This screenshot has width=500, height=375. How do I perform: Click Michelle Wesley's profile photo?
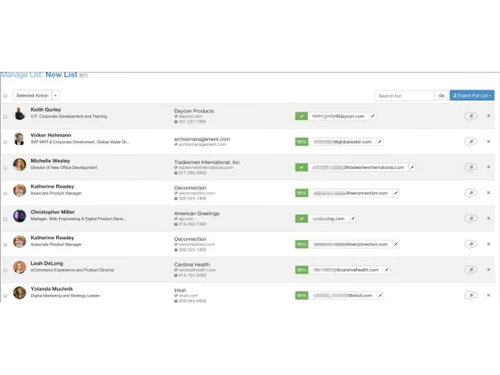(19, 165)
